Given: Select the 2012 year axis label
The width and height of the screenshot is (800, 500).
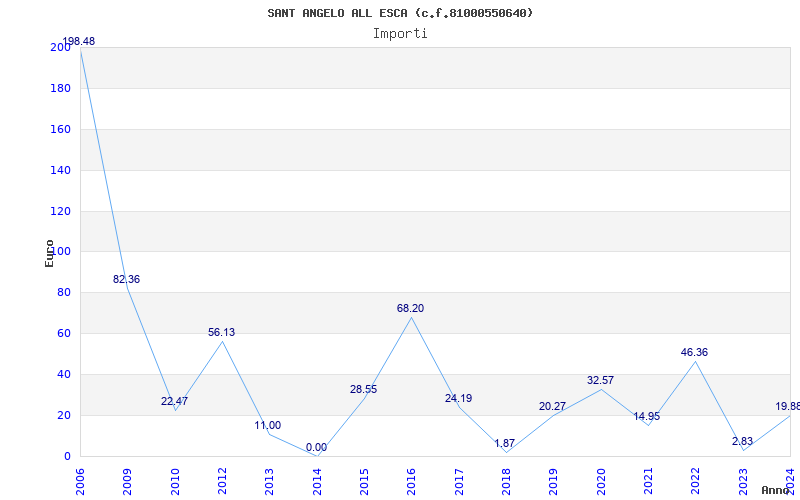Looking at the screenshot, I should (x=222, y=482).
